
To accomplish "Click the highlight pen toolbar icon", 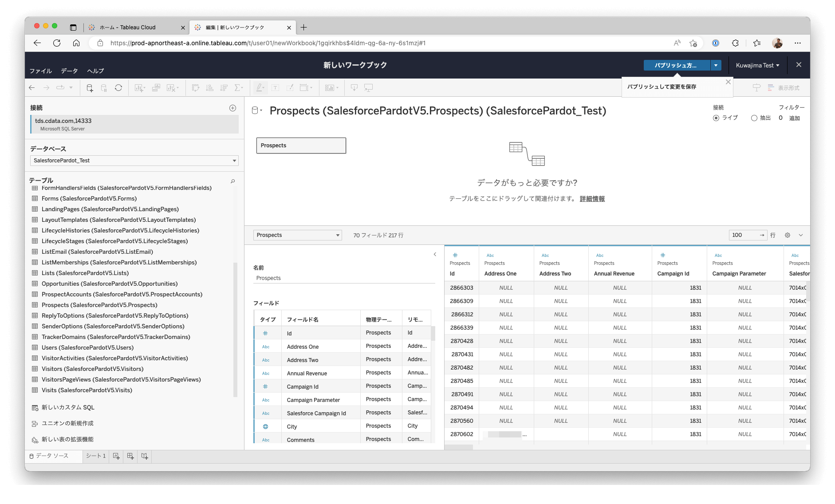I will [260, 88].
